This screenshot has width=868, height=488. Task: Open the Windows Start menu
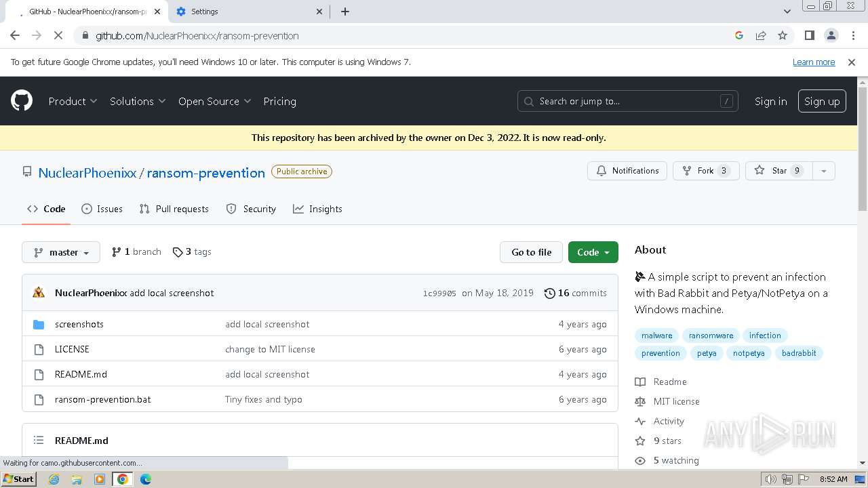[18, 479]
